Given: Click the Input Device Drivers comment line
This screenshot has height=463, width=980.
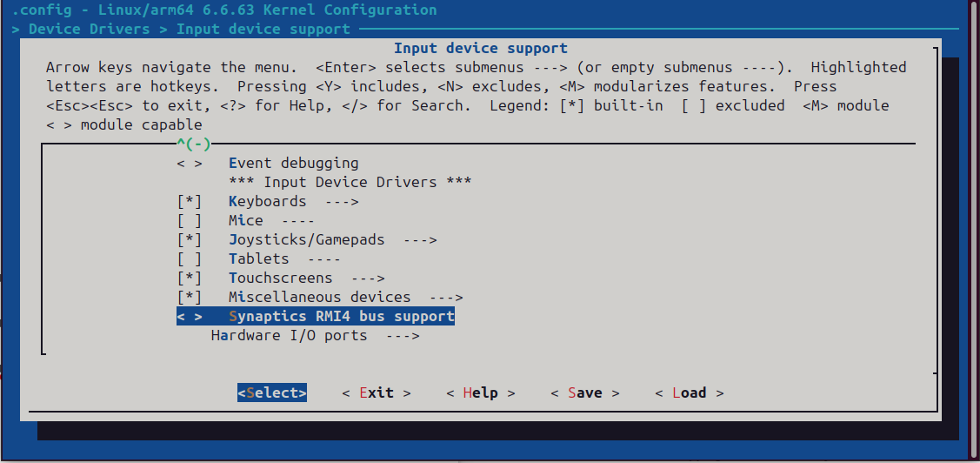Looking at the screenshot, I should pyautogui.click(x=350, y=183).
